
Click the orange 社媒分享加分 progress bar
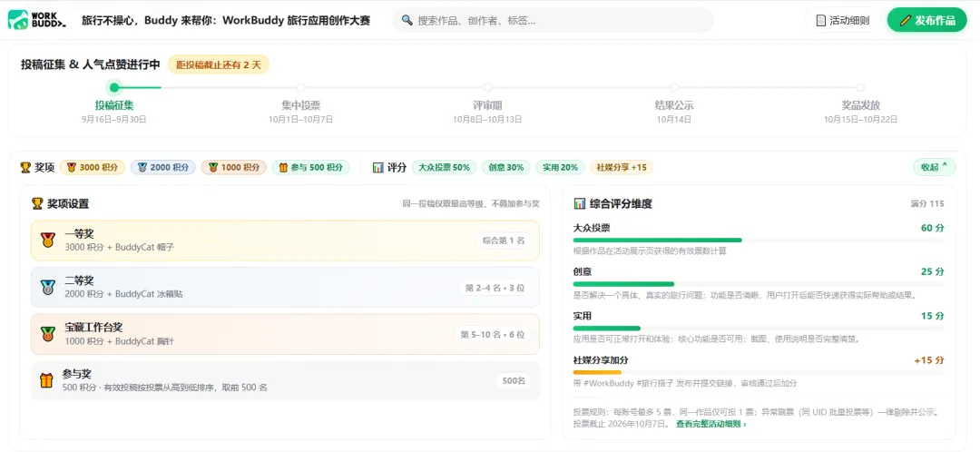tap(597, 372)
